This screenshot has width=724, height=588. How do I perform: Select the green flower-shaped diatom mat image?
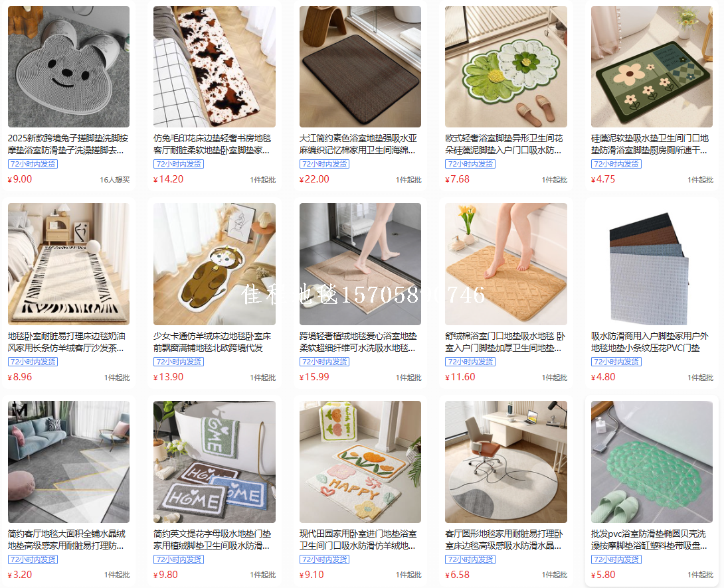[x=506, y=66]
